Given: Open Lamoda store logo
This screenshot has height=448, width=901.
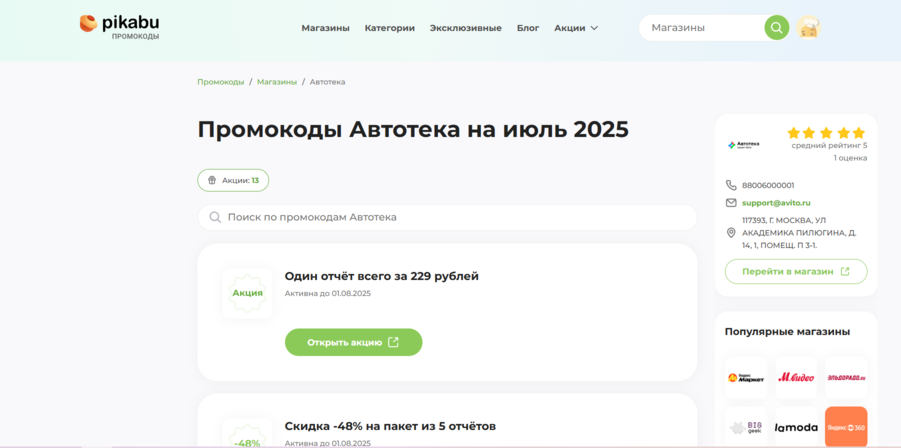Looking at the screenshot, I should coord(796,427).
